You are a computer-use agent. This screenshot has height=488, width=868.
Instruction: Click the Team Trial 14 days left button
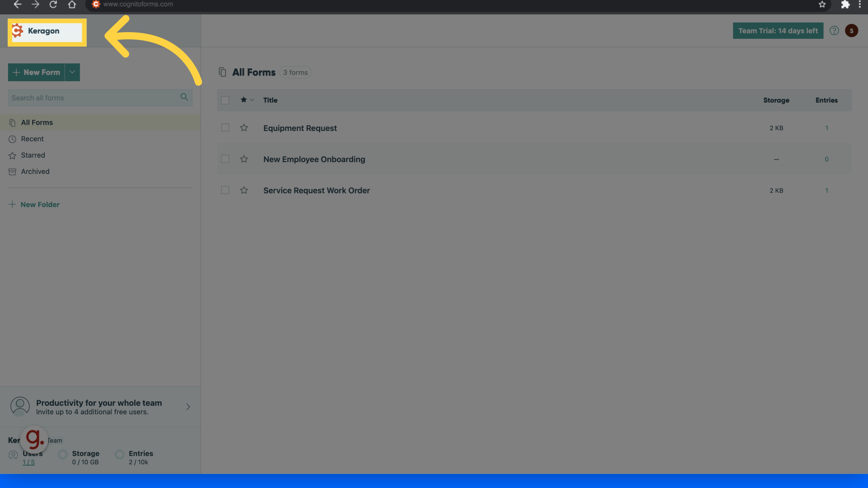[778, 31]
